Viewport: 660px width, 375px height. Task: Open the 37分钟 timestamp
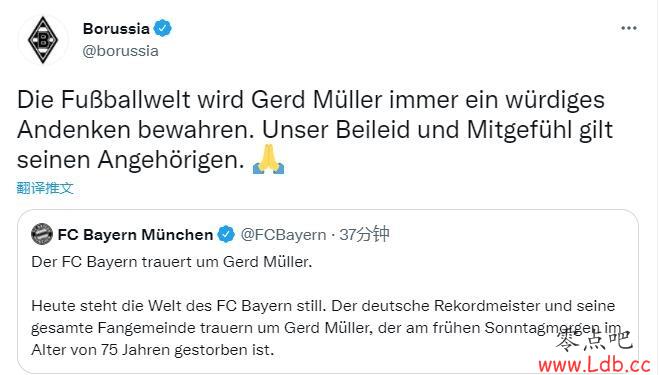[x=364, y=234]
